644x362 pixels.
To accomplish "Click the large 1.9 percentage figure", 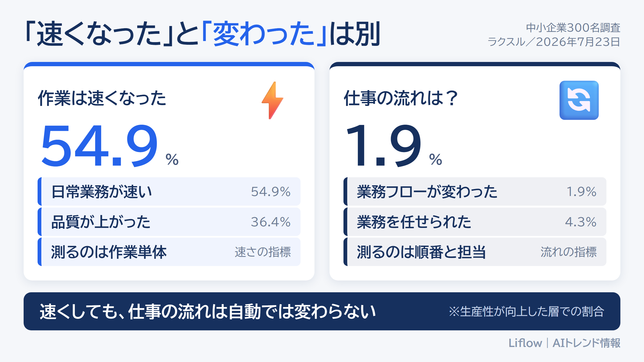I will tap(384, 146).
